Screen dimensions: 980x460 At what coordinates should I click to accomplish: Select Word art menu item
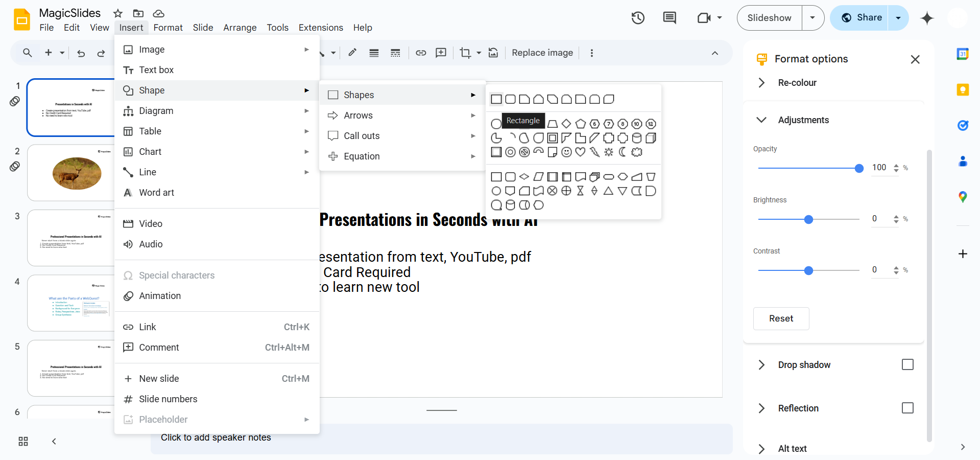pos(217,193)
